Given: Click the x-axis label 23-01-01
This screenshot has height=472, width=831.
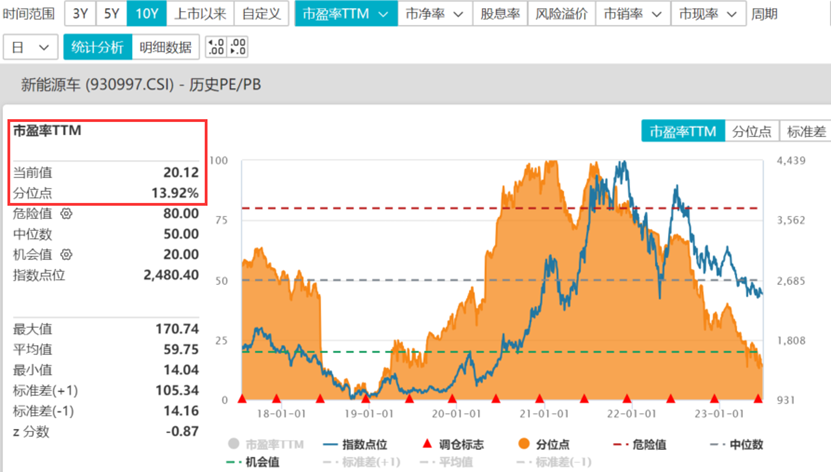Looking at the screenshot, I should (719, 414).
